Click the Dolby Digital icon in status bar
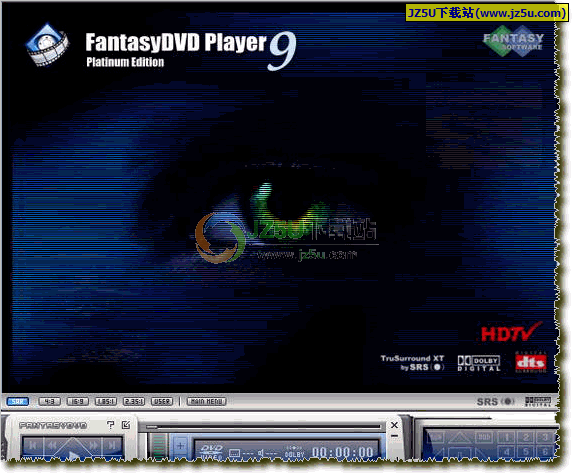572x474 pixels. point(538,402)
